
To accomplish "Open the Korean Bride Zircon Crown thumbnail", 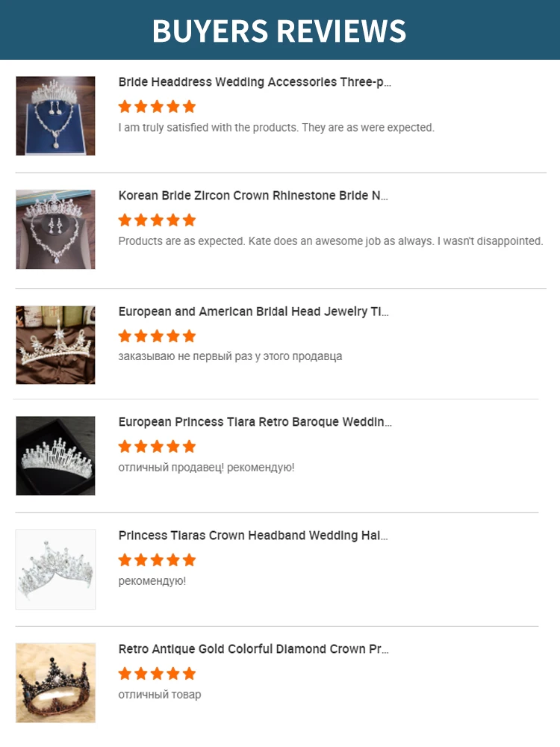I will tap(55, 229).
